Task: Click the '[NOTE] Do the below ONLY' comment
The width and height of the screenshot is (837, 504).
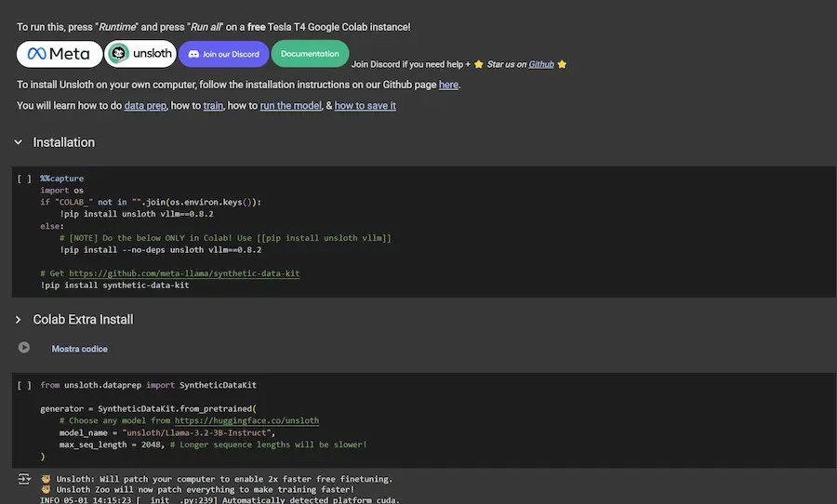Action: click(225, 238)
